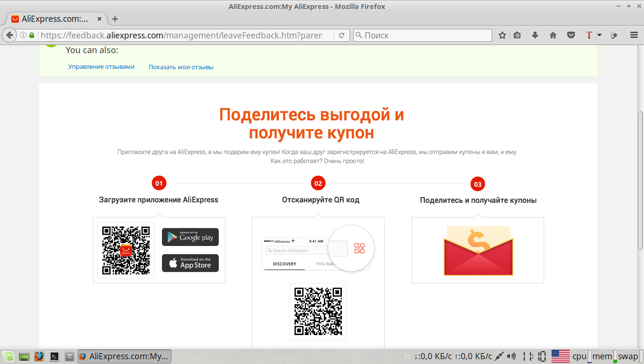Open Управление отзывами link
The height and width of the screenshot is (364, 644).
point(101,67)
